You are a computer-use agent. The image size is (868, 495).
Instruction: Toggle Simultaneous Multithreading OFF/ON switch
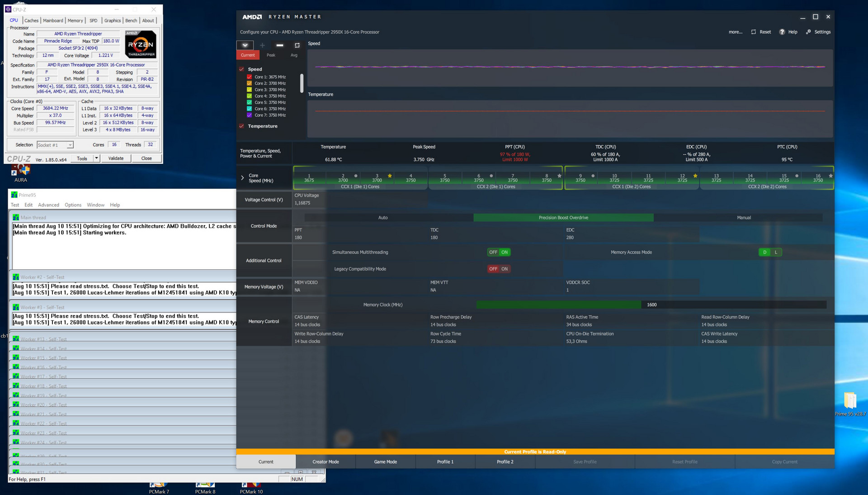(x=499, y=252)
